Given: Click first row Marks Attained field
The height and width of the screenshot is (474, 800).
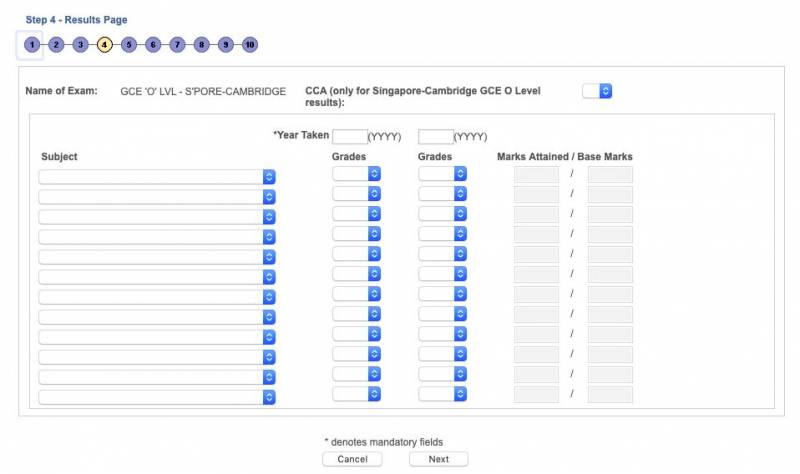Looking at the screenshot, I should [x=536, y=174].
